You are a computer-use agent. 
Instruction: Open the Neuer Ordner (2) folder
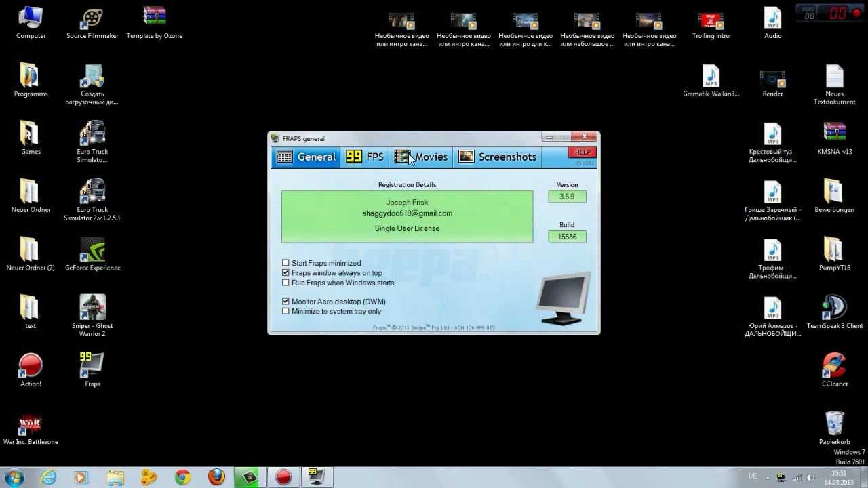click(x=31, y=255)
